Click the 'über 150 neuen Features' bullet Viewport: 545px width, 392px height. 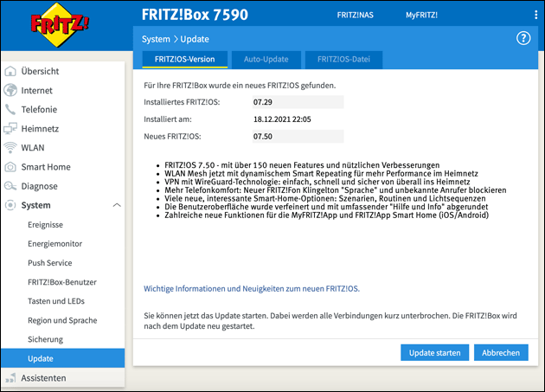(302, 165)
